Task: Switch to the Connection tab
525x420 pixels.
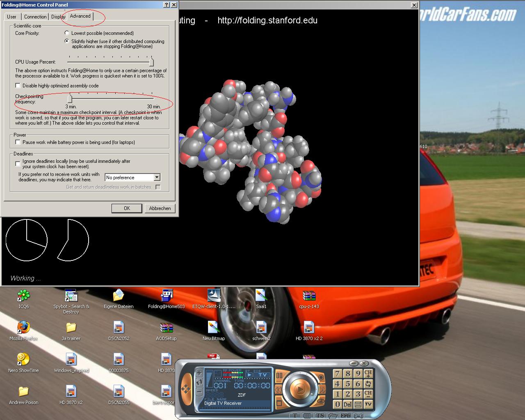Action: (35, 17)
